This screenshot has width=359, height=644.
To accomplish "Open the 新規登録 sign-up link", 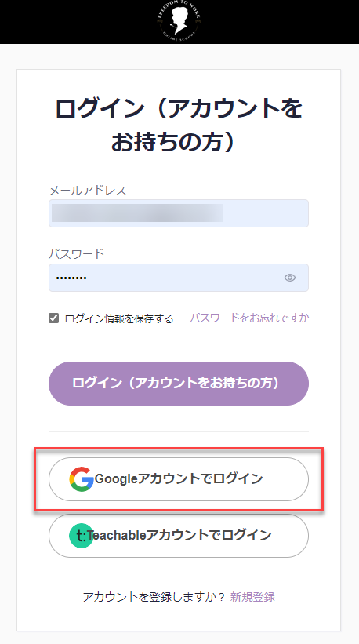I will [252, 596].
